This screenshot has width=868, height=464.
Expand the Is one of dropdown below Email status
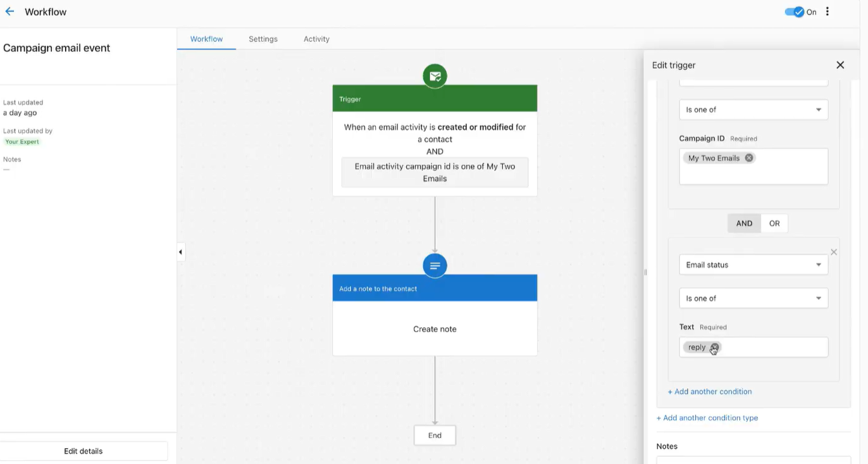tap(753, 298)
